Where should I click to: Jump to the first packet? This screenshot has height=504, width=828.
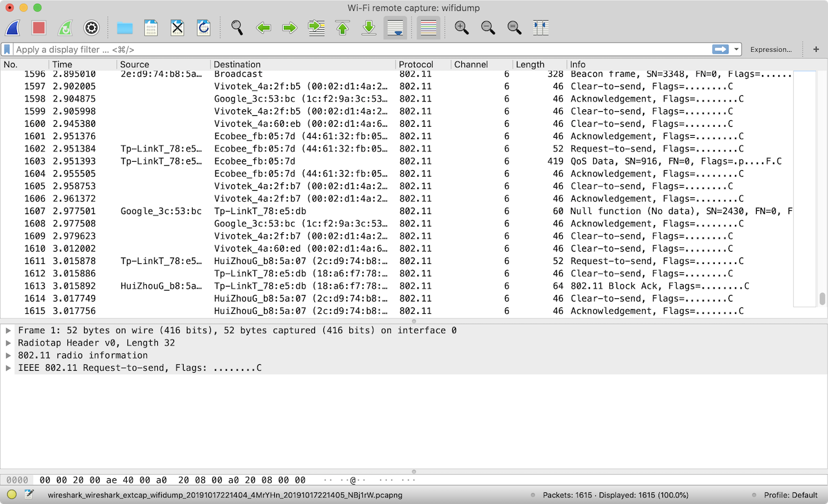tap(343, 28)
